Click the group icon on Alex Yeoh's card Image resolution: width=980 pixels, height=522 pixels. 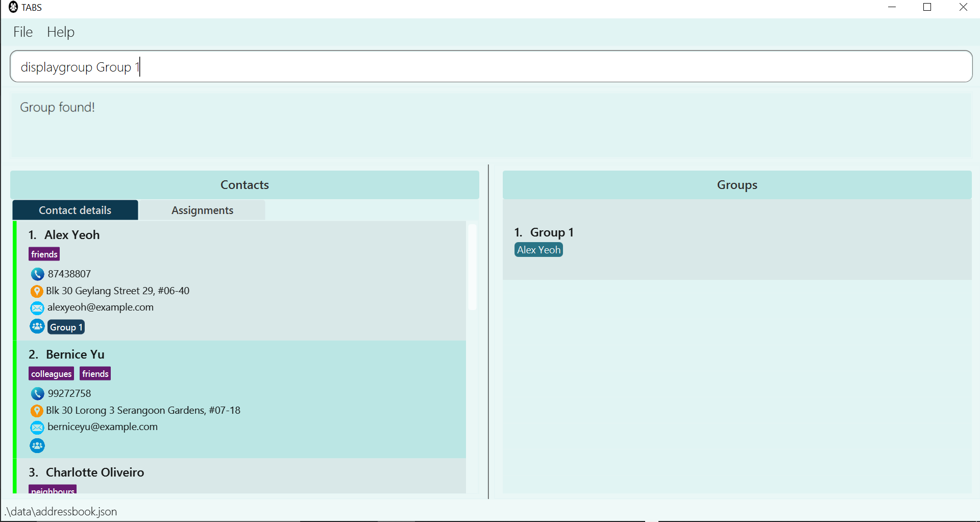37,326
